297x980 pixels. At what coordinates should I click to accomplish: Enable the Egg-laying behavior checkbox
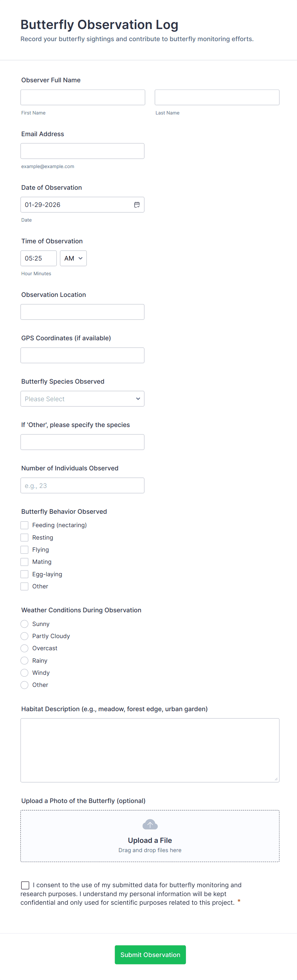(24, 574)
